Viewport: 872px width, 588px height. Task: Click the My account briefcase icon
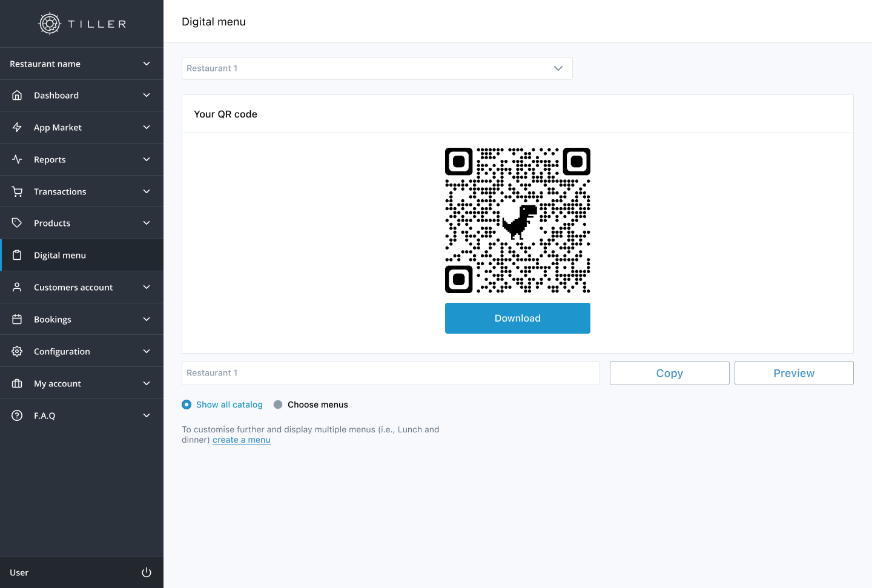17,383
